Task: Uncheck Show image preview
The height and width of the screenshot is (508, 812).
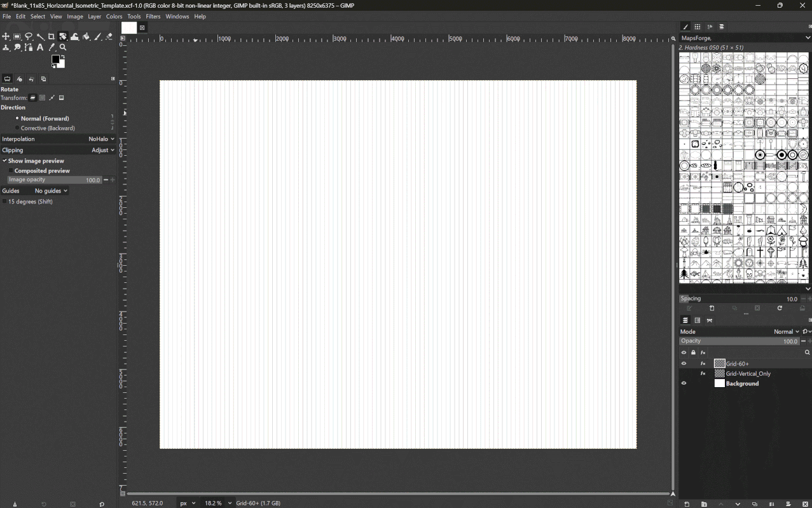Action: pos(4,161)
